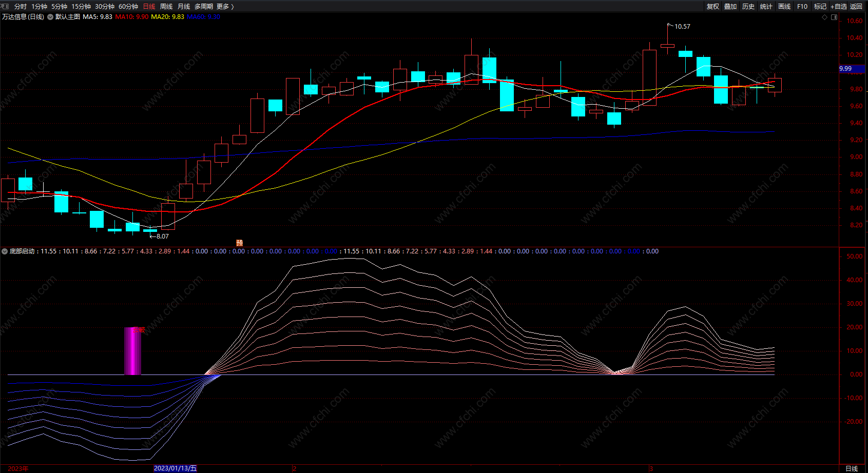
Task: Click the 标记 mark button
Action: [x=820, y=6]
